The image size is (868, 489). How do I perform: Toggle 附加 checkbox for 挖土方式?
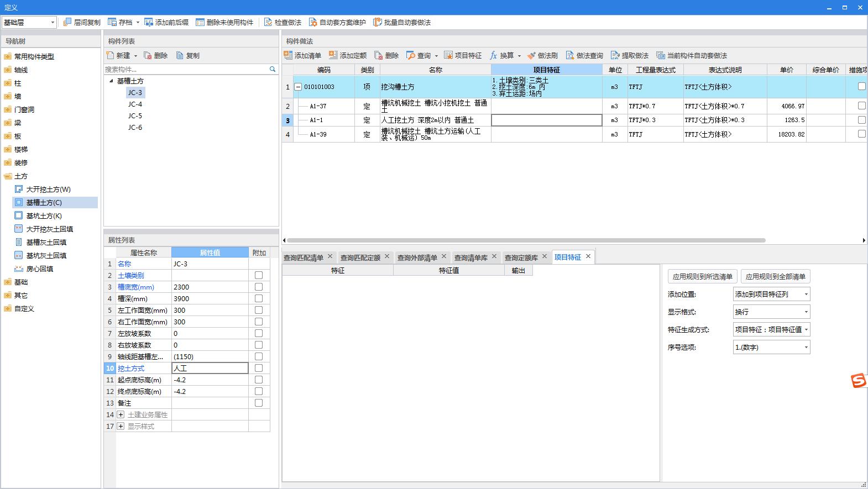(x=259, y=368)
